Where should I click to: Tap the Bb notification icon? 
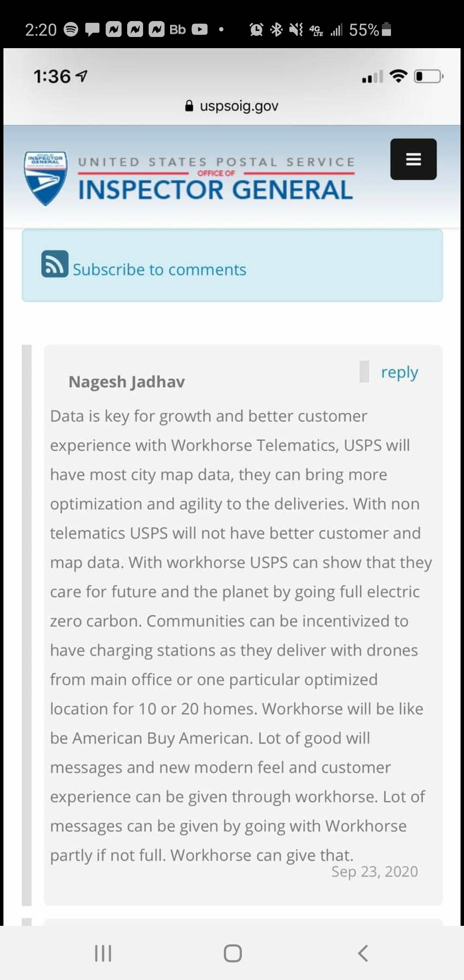tap(177, 29)
